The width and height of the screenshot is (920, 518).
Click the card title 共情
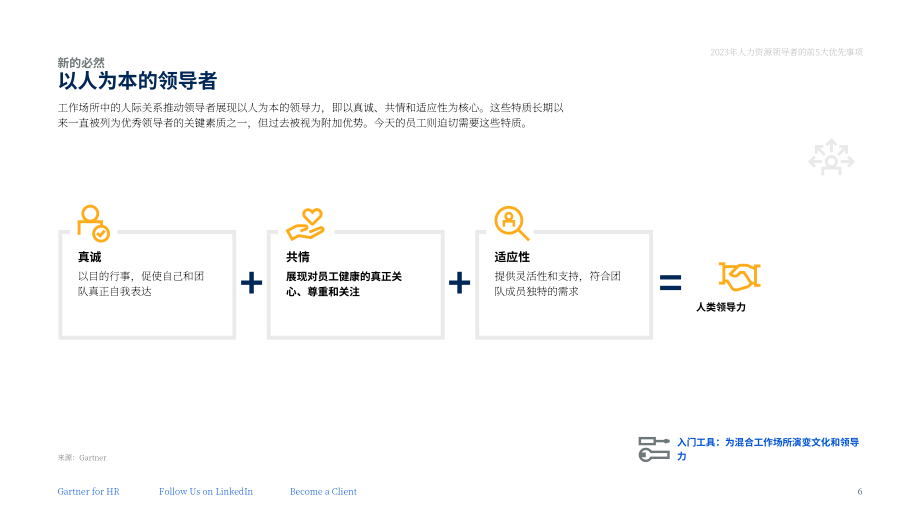(x=298, y=257)
